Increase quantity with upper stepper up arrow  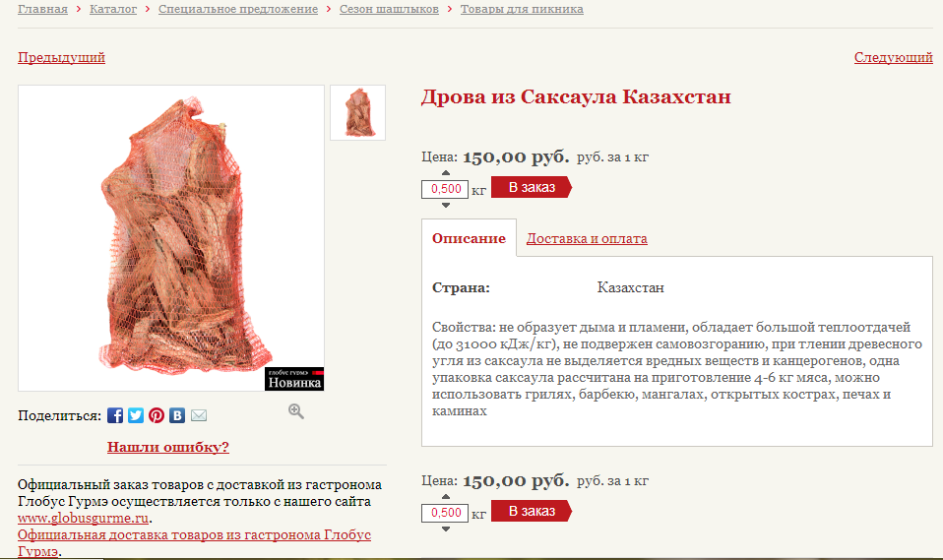[446, 173]
